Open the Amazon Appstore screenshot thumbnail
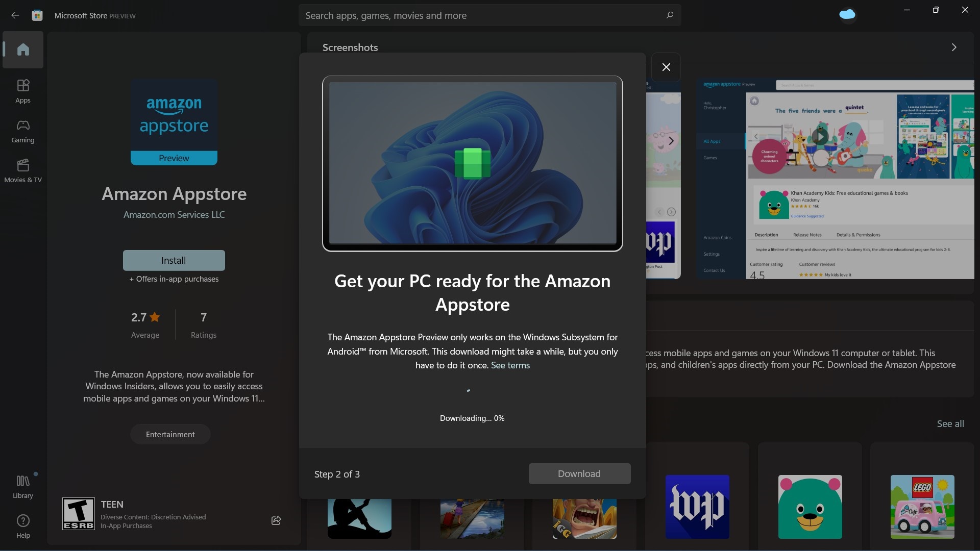 [836, 179]
